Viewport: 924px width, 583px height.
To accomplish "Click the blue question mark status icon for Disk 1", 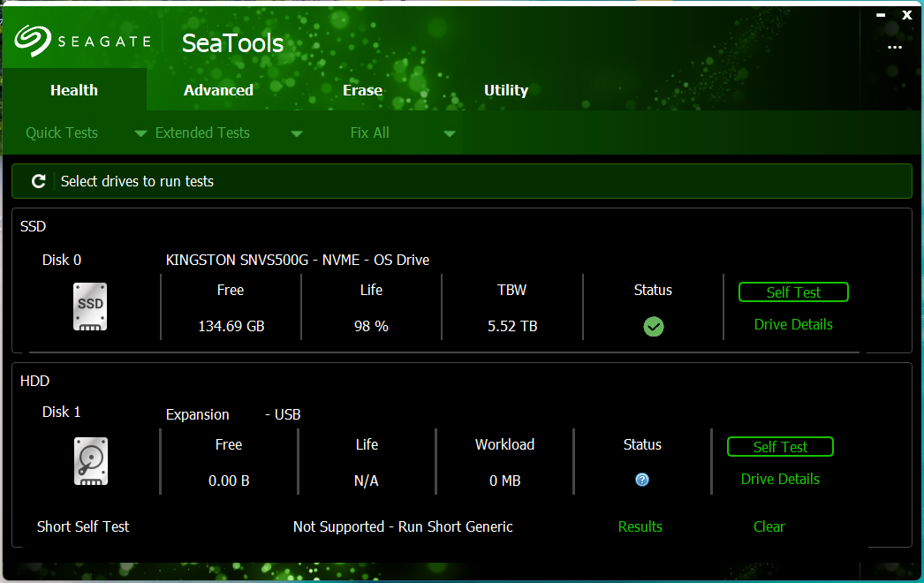I will [642, 480].
